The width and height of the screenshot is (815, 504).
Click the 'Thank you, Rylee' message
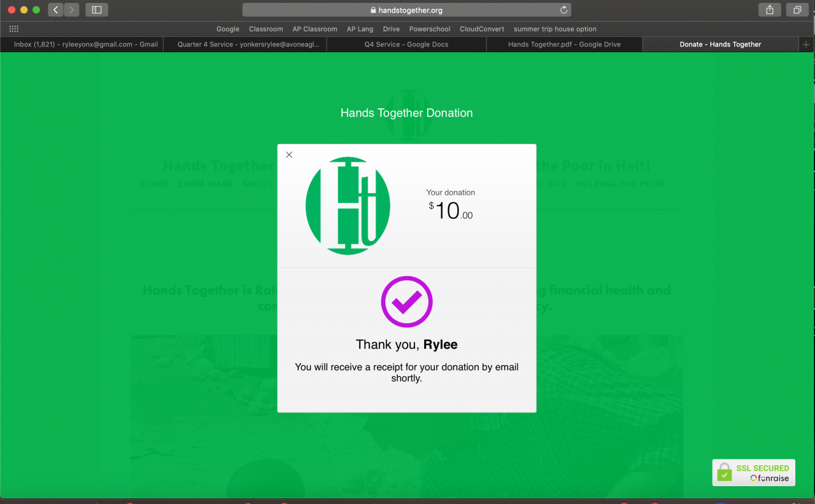(407, 345)
